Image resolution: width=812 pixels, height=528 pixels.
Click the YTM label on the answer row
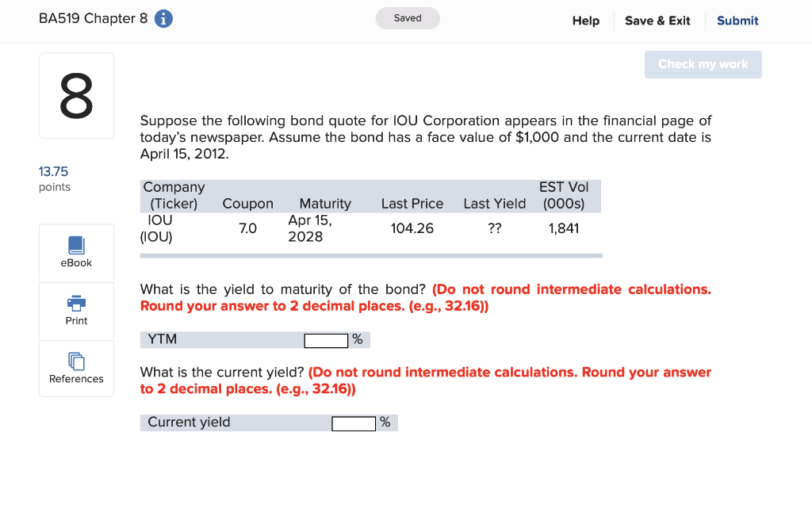[x=164, y=339]
